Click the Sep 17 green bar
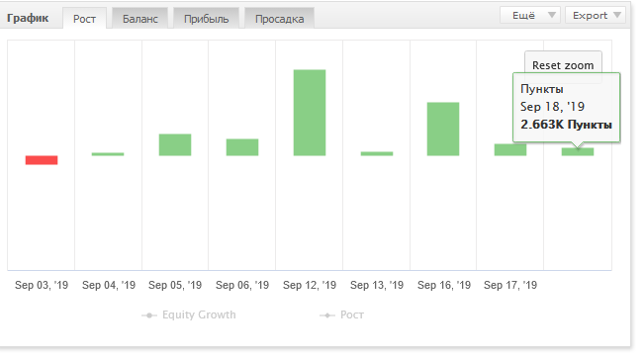The image size is (644, 358). click(x=510, y=149)
